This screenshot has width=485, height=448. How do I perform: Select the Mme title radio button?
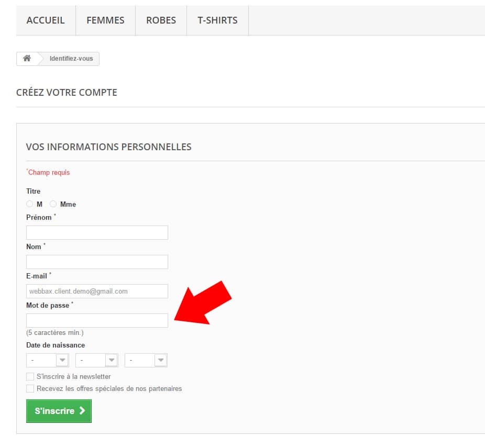[x=53, y=204]
